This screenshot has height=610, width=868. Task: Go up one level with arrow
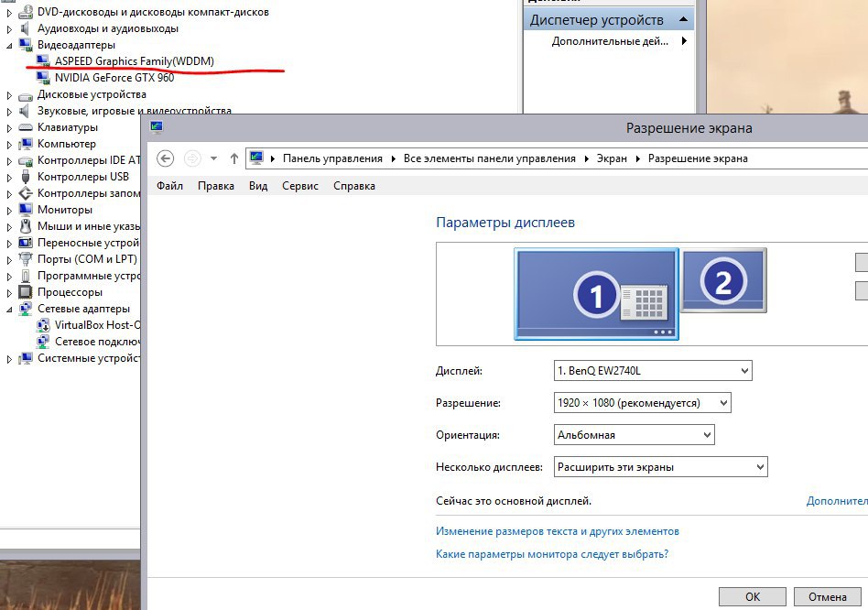click(x=234, y=158)
